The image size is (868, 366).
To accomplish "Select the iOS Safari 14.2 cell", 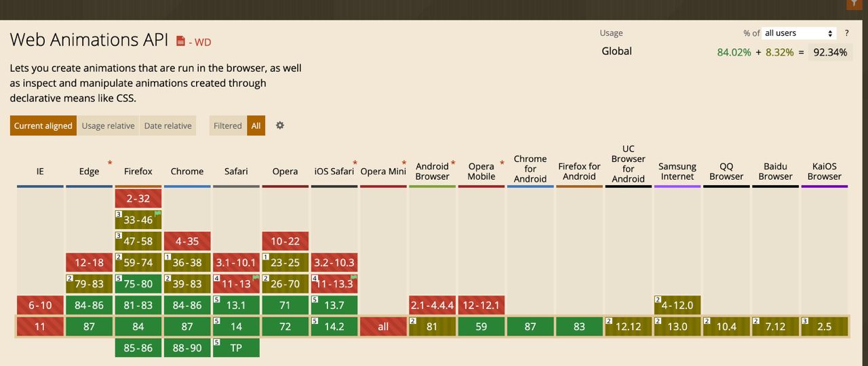I will click(334, 327).
